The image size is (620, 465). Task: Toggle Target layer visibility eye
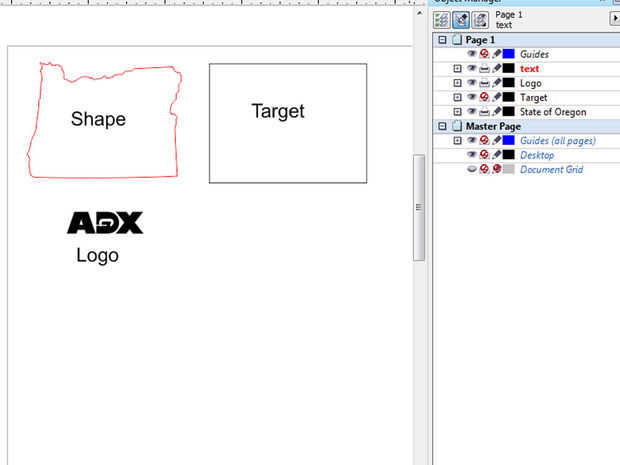[471, 97]
